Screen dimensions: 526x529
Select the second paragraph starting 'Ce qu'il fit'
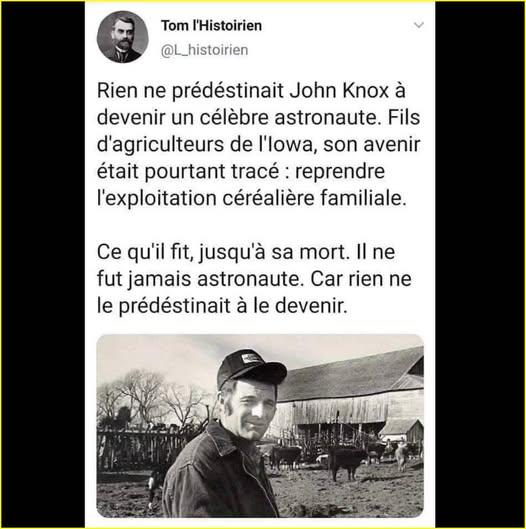[254, 279]
